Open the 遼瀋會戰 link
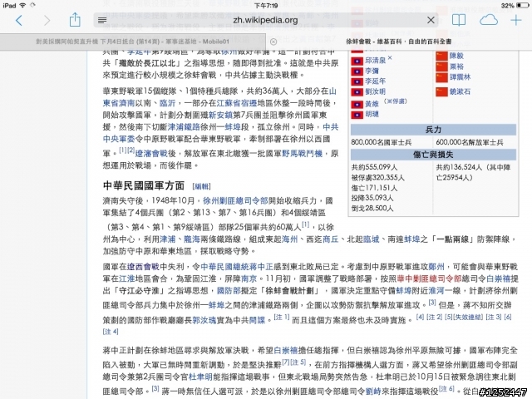 (151, 153)
